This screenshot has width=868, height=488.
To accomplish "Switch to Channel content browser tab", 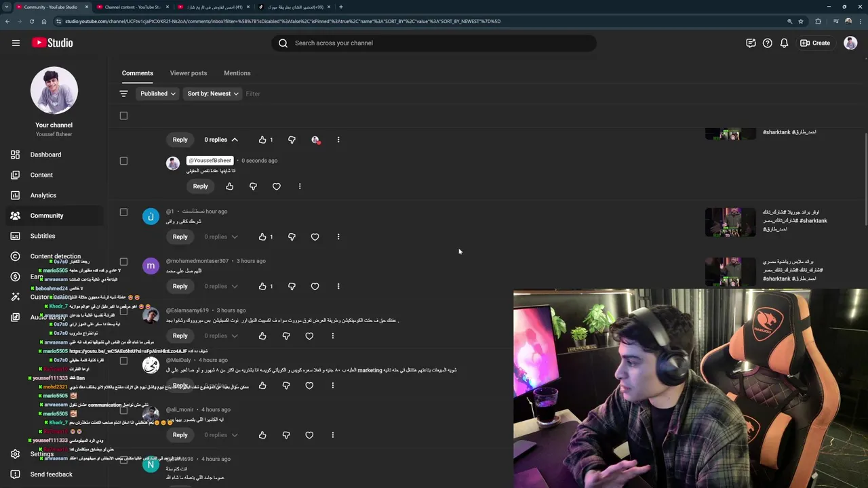I will [132, 7].
